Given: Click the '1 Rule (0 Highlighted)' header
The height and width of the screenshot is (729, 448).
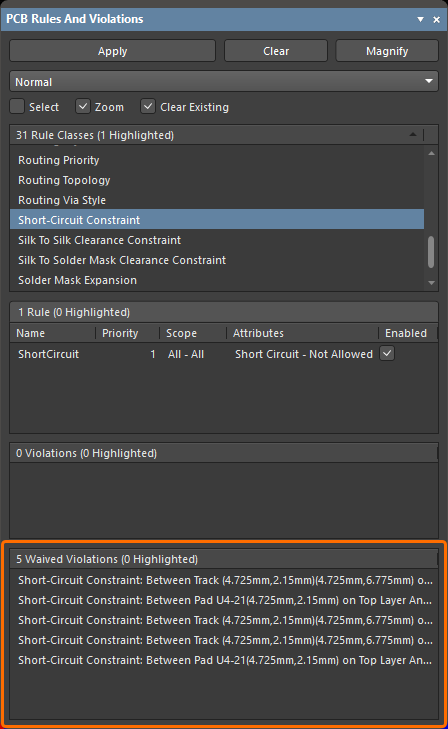Looking at the screenshot, I should coord(224,312).
